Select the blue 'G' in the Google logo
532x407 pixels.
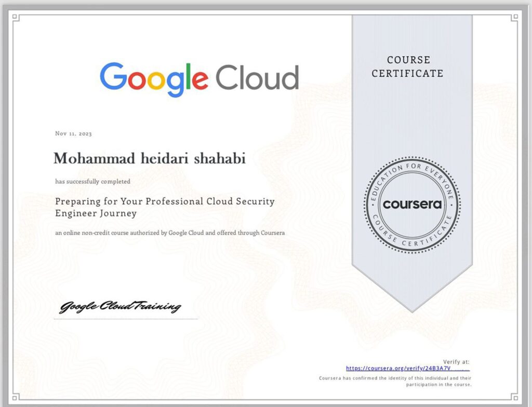click(x=112, y=77)
